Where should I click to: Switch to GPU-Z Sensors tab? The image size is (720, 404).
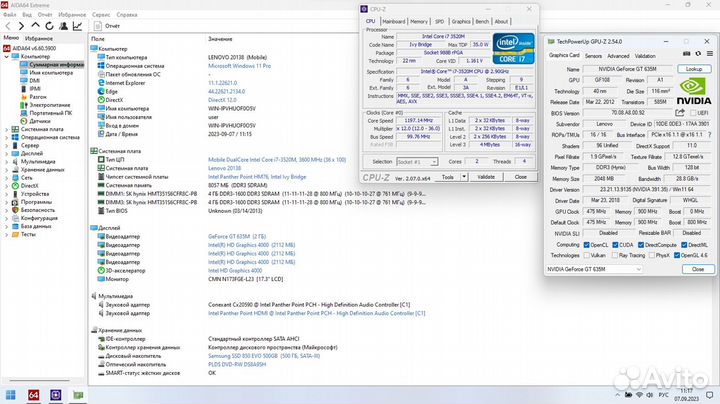593,56
